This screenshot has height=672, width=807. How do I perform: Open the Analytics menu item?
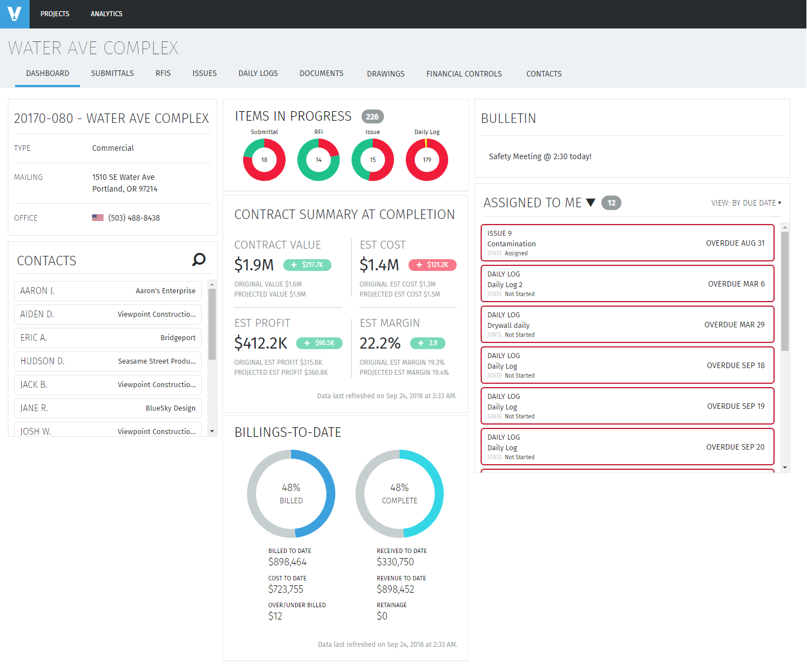coord(106,13)
